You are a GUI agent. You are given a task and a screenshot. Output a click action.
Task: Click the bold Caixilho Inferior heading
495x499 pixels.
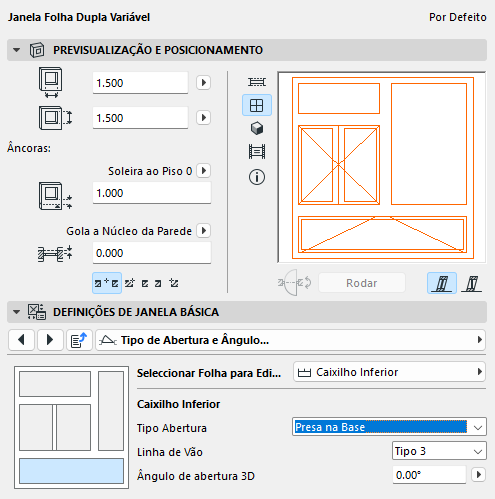click(x=178, y=404)
